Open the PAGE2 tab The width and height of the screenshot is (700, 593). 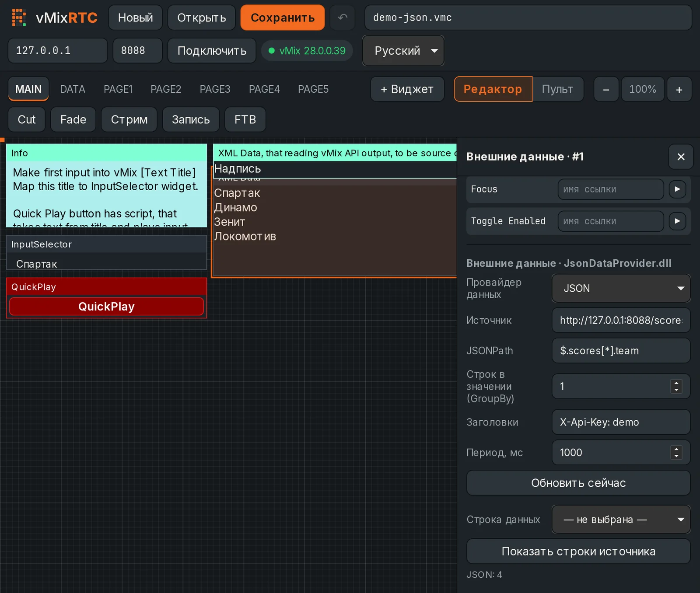(x=166, y=89)
